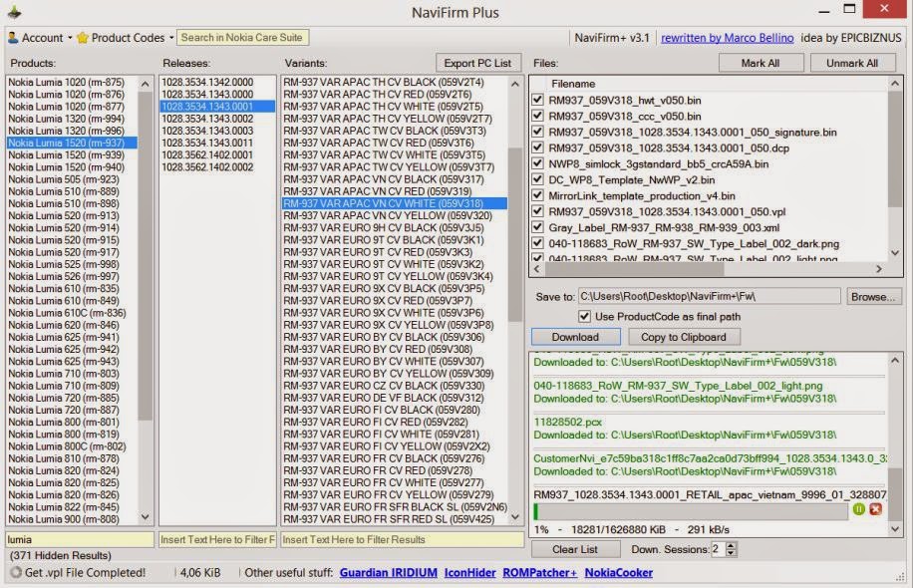
Task: Click the NaviFirm app icon in title bar
Action: [14, 12]
